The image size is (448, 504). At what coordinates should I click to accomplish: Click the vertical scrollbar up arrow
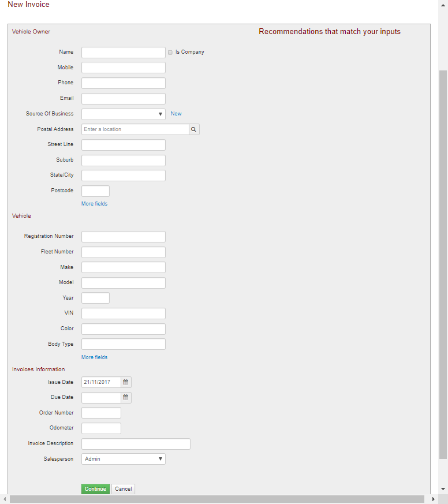(443, 5)
